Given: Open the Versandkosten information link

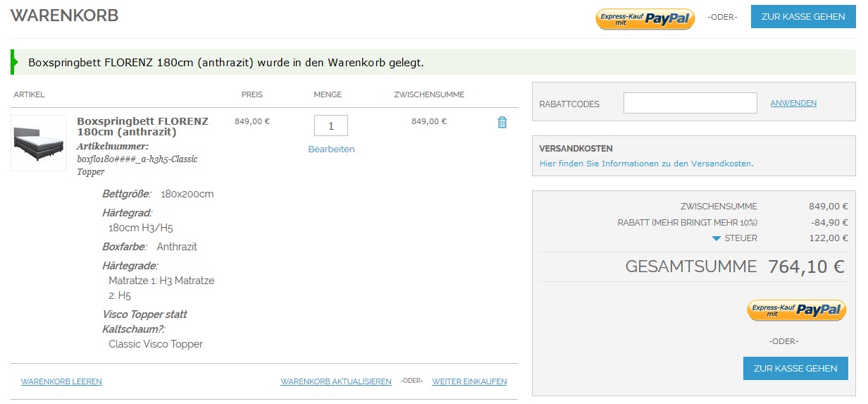Looking at the screenshot, I should (x=646, y=164).
